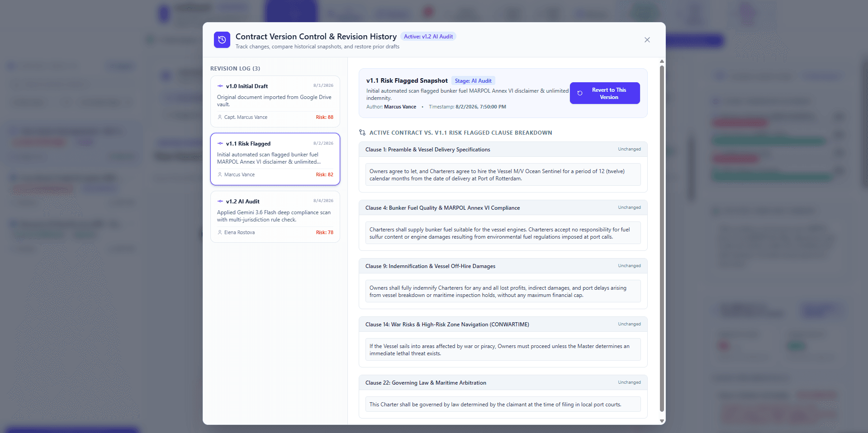This screenshot has height=433, width=868.
Task: Click the dialog's vertical scrollbar thumb
Action: pyautogui.click(x=662, y=239)
